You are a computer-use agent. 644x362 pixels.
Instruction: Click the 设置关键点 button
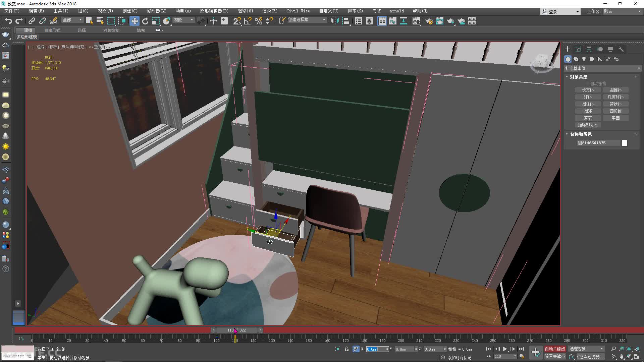tap(555, 356)
